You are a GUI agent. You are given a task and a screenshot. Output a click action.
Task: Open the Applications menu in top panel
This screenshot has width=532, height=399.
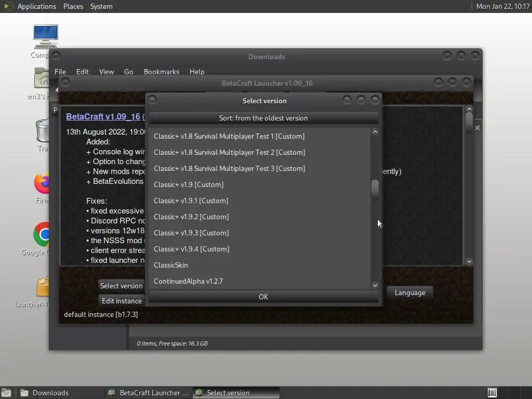point(37,6)
